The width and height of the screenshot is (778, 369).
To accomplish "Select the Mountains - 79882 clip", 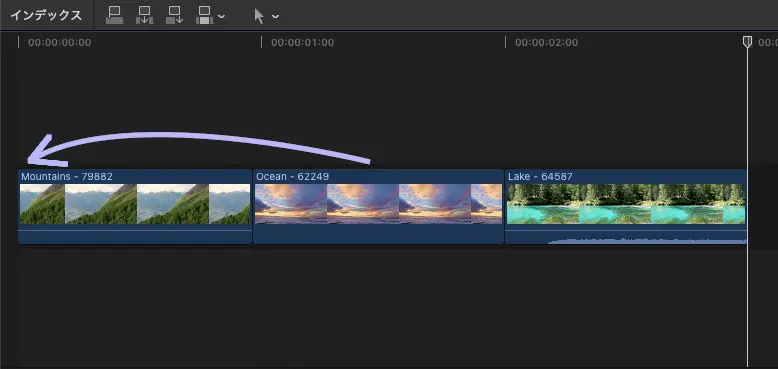I will point(135,206).
